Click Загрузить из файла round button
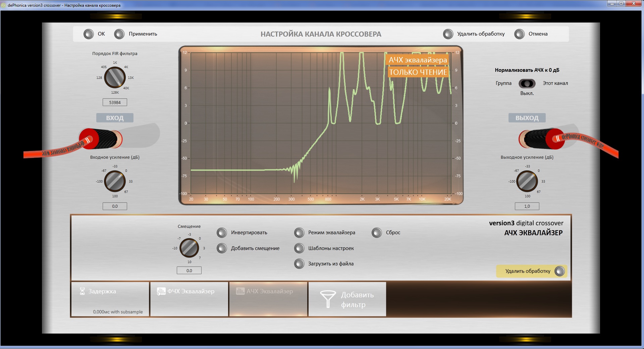Screen dimensions: 644x349 point(299,264)
